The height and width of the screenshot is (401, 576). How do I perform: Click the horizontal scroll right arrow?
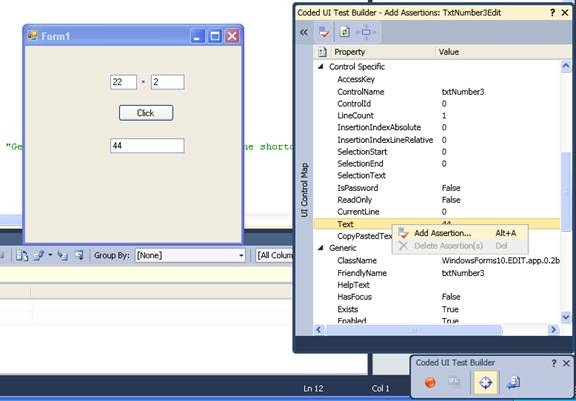tap(554, 330)
